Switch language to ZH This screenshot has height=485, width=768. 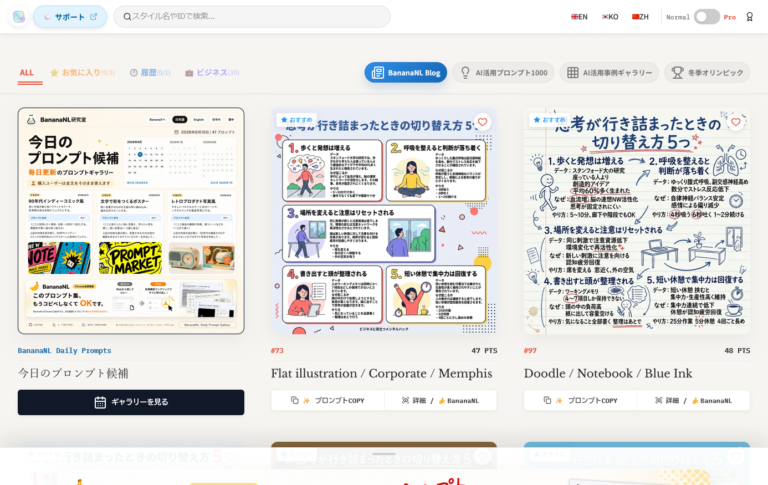(x=640, y=17)
